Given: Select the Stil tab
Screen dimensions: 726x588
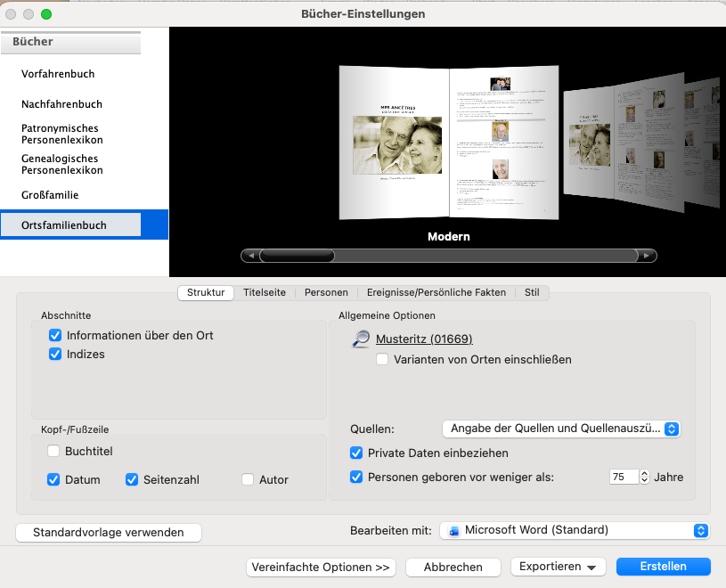Looking at the screenshot, I should 532,292.
